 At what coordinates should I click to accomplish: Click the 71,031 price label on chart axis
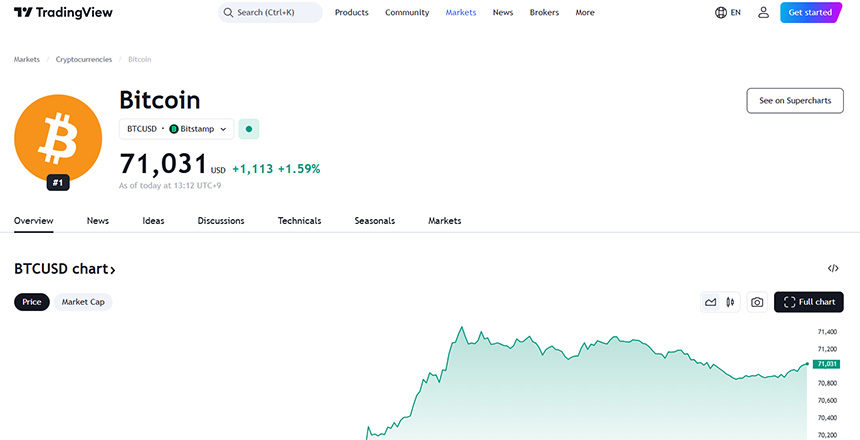coord(826,364)
